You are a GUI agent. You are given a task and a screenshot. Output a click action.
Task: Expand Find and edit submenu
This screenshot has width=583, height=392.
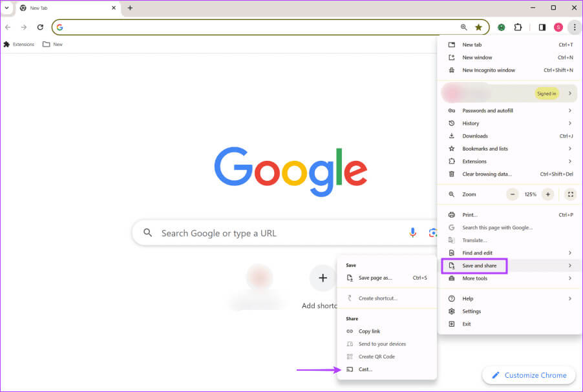click(510, 253)
